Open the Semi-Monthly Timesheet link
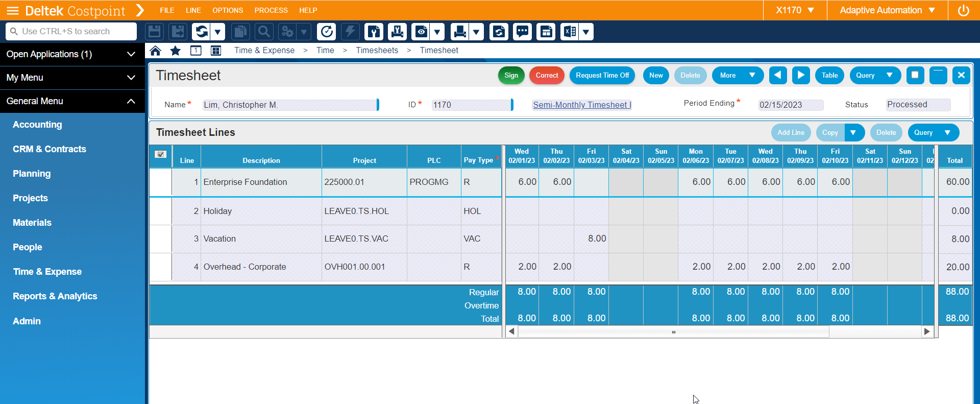 click(582, 105)
